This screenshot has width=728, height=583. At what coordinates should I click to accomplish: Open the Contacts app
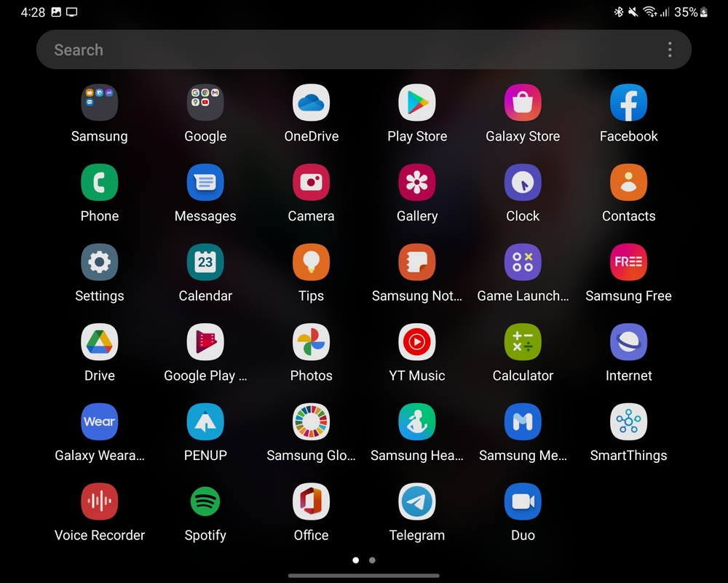coord(629,183)
